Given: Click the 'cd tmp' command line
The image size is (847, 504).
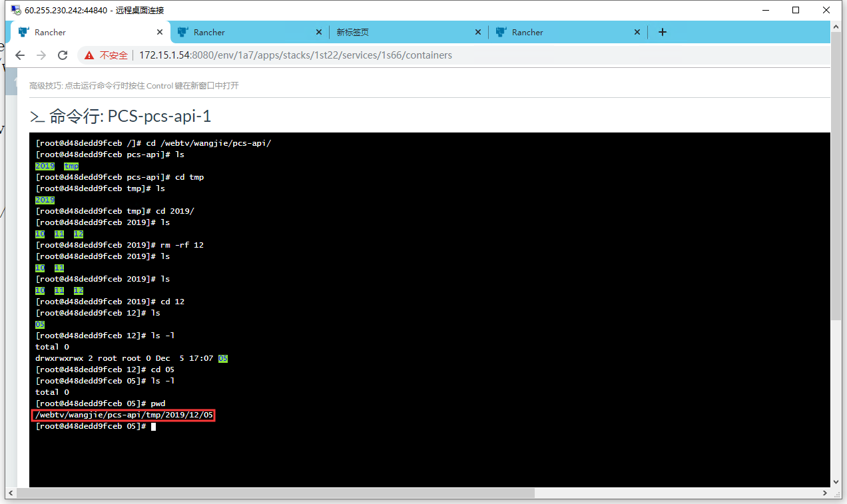Looking at the screenshot, I should (x=120, y=177).
